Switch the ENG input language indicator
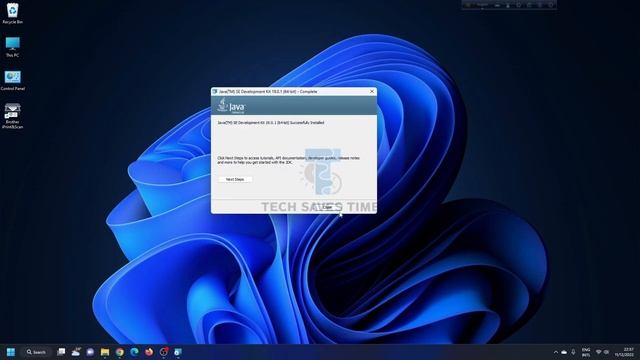The height and width of the screenshot is (360, 640). click(586, 352)
